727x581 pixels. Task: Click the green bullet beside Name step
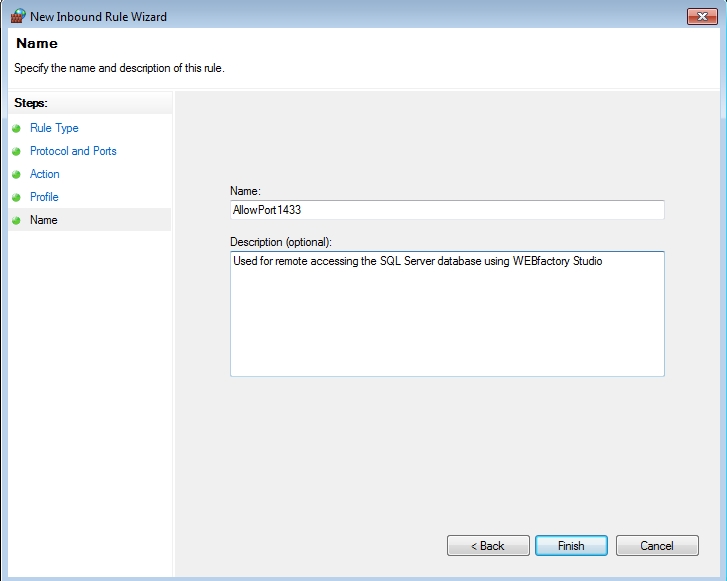coord(16,221)
